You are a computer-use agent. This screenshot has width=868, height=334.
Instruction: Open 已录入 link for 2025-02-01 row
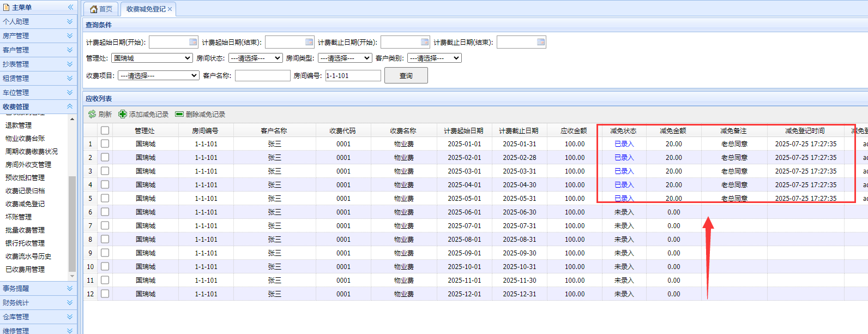coord(624,158)
